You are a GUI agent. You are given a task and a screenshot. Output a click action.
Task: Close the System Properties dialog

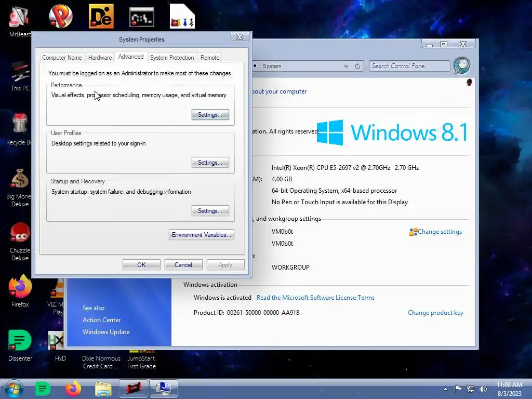[240, 37]
